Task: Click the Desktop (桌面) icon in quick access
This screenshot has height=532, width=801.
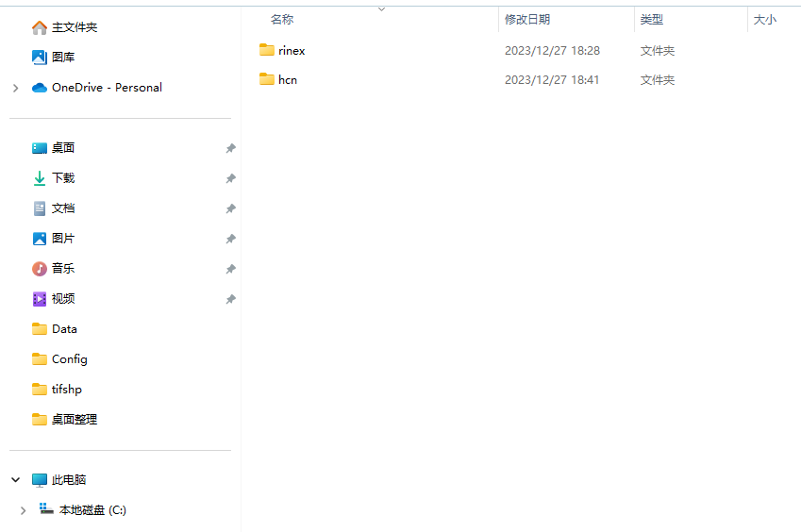Action: click(40, 148)
